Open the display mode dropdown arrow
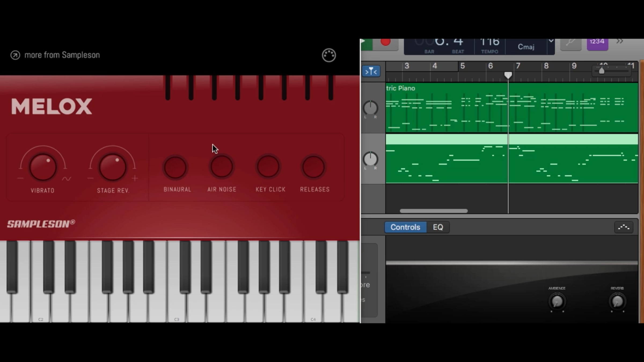644x362 pixels. click(x=551, y=41)
